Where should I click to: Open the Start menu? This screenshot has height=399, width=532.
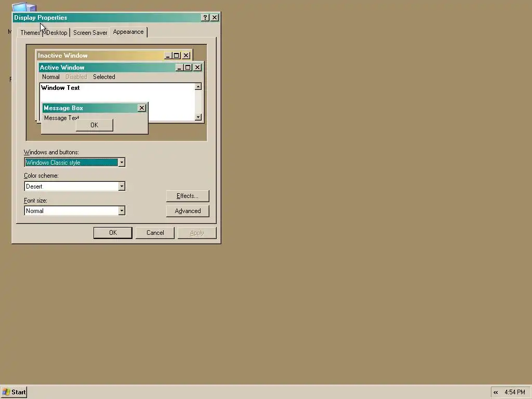coord(14,392)
